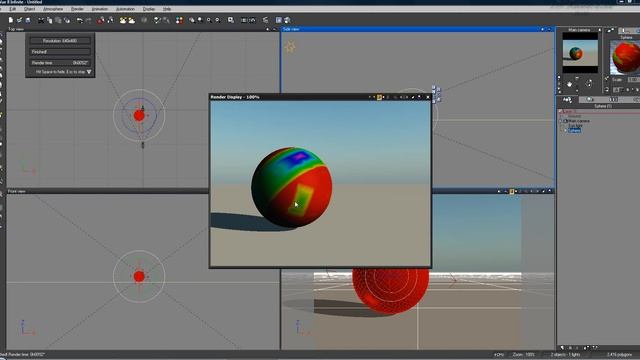Click the Zoom out magnifier icon
Viewport: 640px width, 360px height.
(x=218, y=20)
